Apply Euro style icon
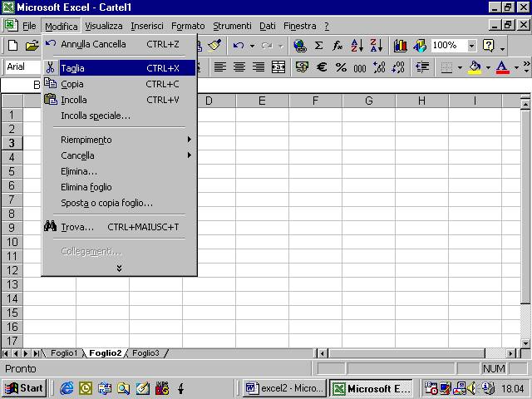Screen dimensions: 532x399 tap(322, 66)
